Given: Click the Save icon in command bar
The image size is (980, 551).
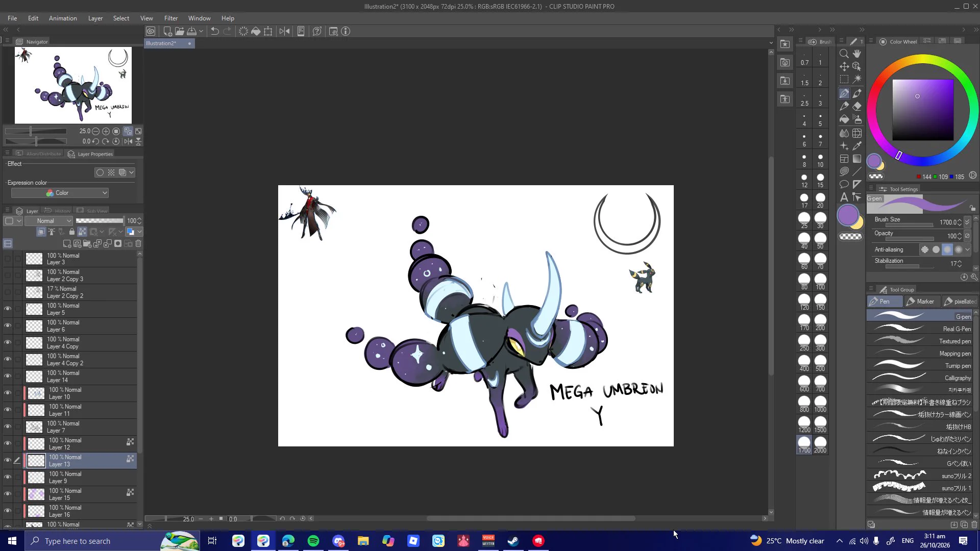Looking at the screenshot, I should click(x=191, y=32).
